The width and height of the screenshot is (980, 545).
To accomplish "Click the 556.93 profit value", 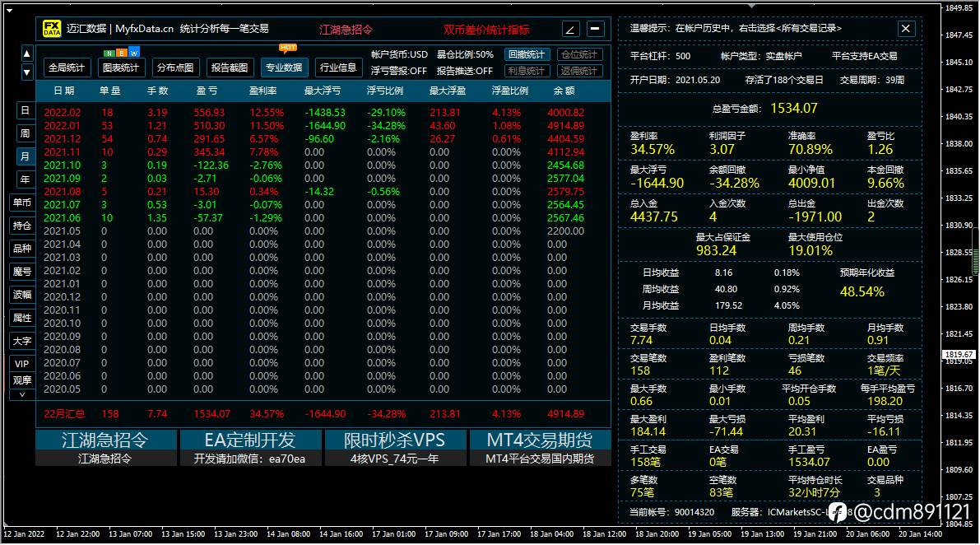I will point(209,113).
